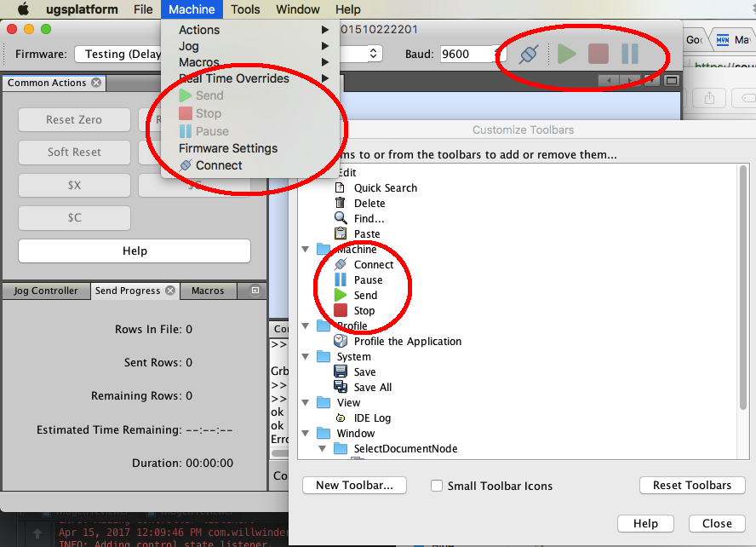Click Help in the Customize Toolbars dialog
Image resolution: width=756 pixels, height=547 pixels.
coord(645,523)
